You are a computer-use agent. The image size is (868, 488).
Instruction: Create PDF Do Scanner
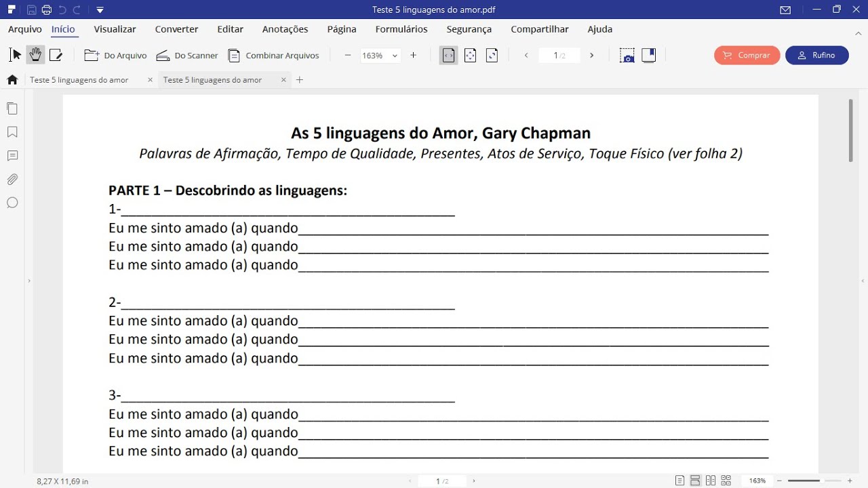point(187,56)
